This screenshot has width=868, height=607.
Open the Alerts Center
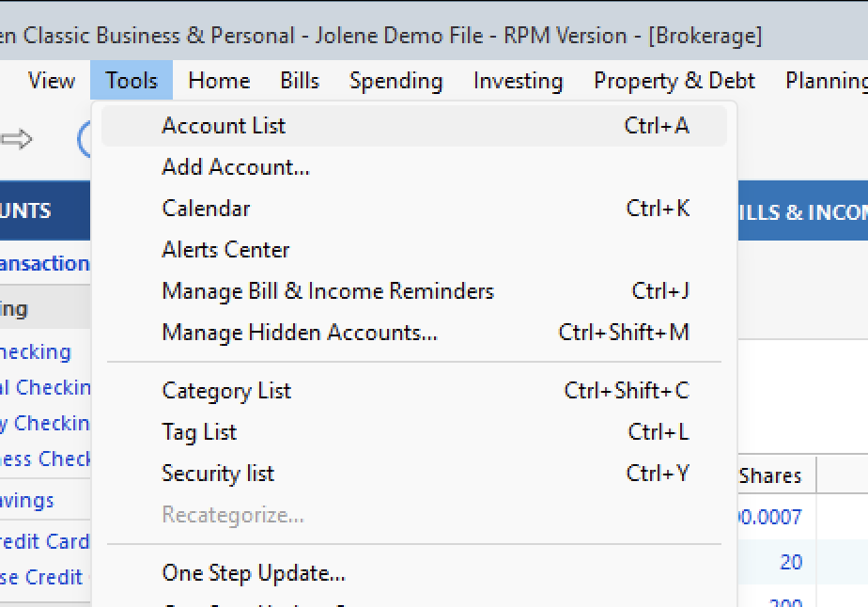click(225, 250)
